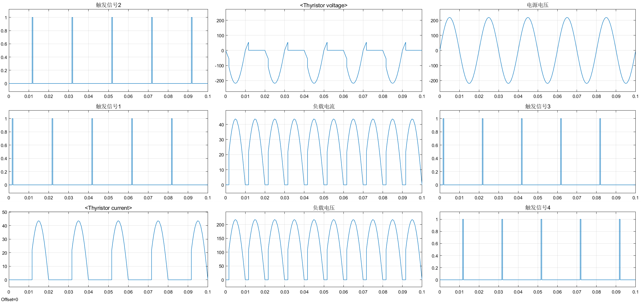Click inside the 负载电流 waveform axes
Screen dimensions: 644x304
[x=324, y=152]
